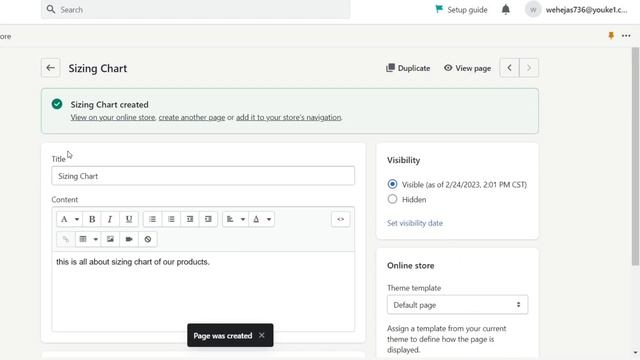Screen dimensions: 640x360
Task: Open the three-dot more menu
Action: coord(626,36)
